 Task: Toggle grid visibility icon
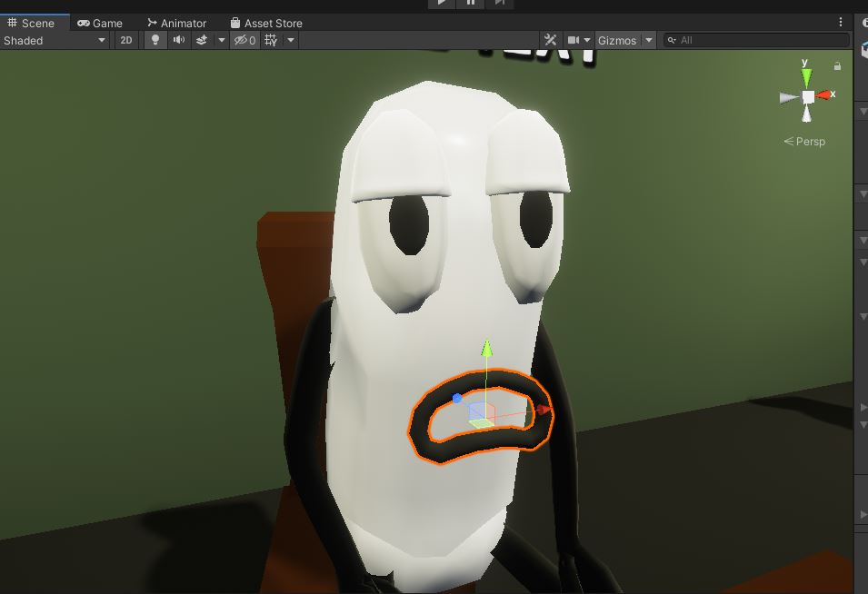click(x=271, y=40)
